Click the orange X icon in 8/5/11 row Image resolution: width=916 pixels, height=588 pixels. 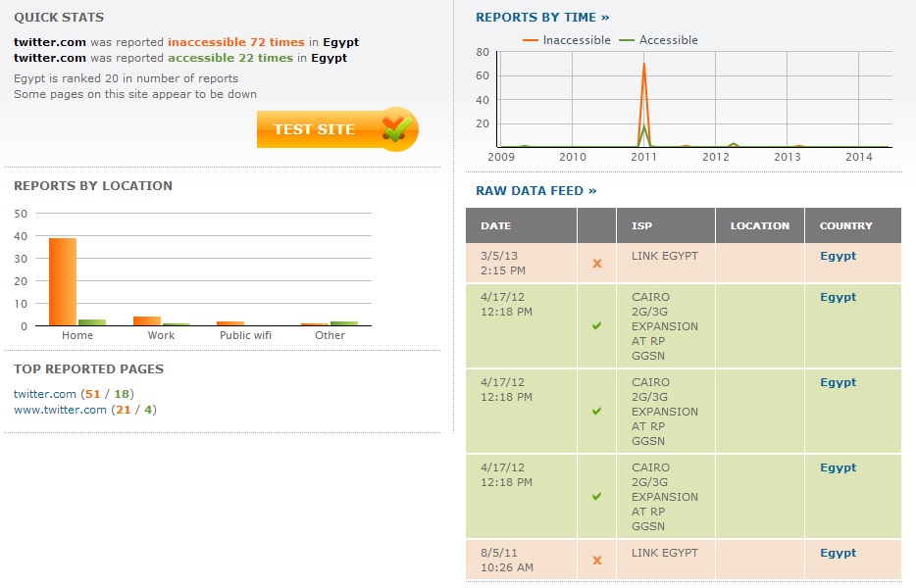coord(596,561)
